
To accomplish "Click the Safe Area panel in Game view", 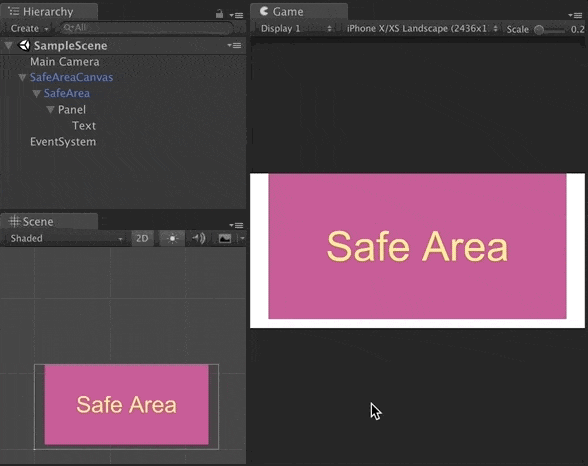I will 417,246.
